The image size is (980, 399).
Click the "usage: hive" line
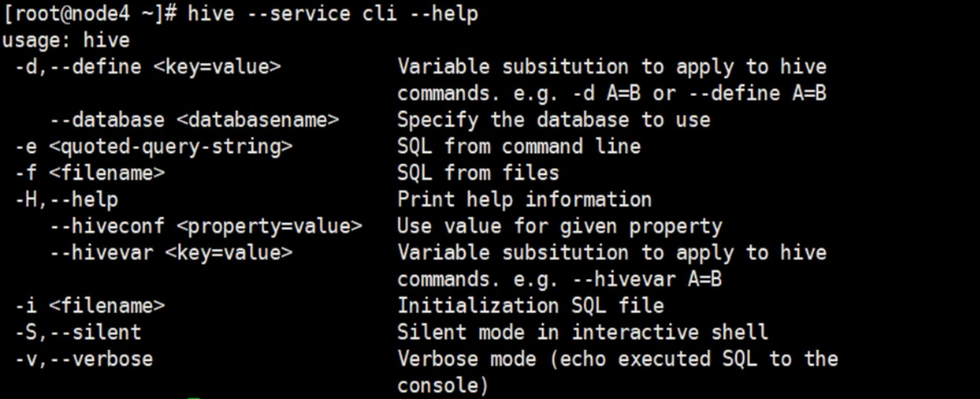[66, 40]
